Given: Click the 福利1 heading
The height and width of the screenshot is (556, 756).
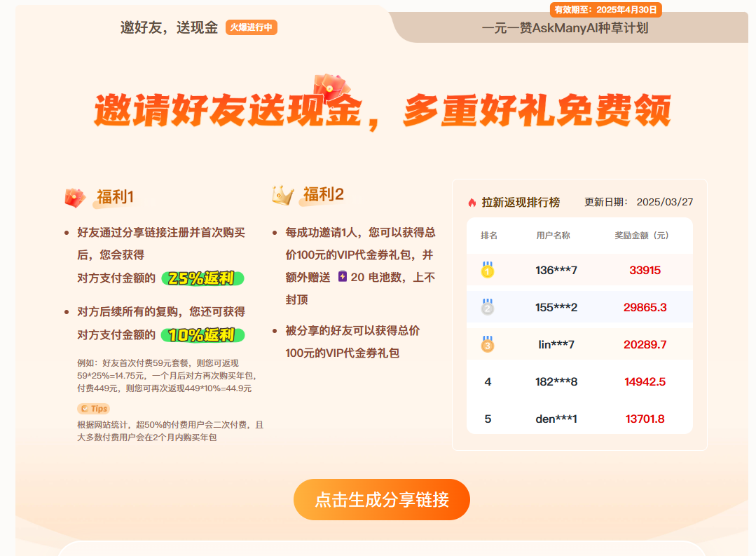Looking at the screenshot, I should pos(115,197).
